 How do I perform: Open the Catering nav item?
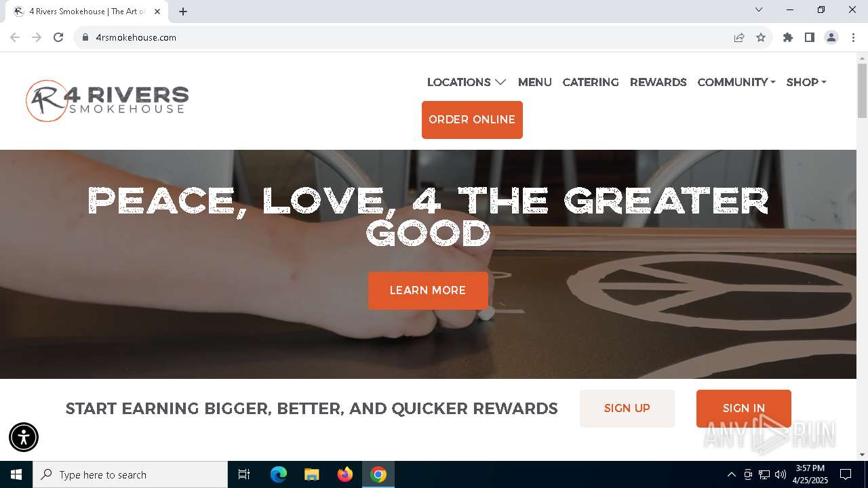591,82
